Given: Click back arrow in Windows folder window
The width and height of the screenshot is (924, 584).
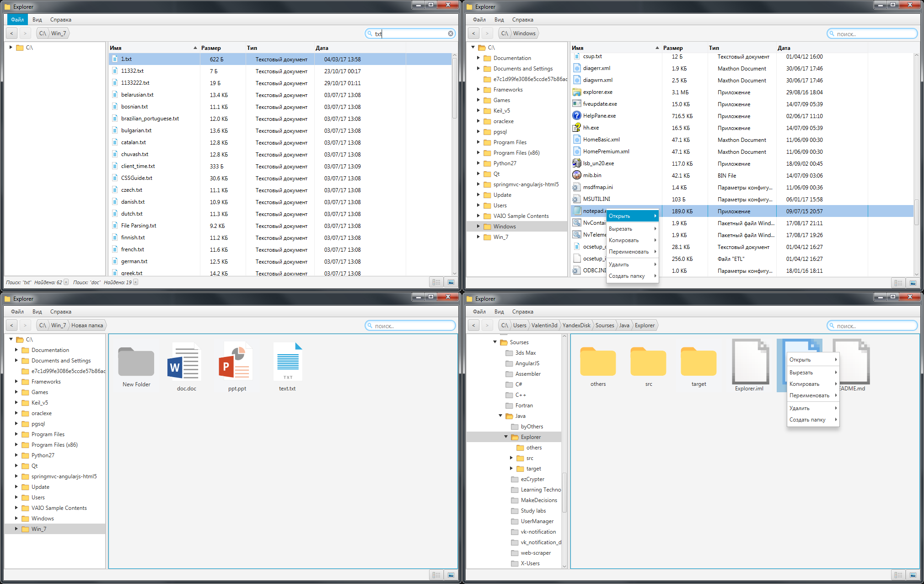Looking at the screenshot, I should point(474,33).
